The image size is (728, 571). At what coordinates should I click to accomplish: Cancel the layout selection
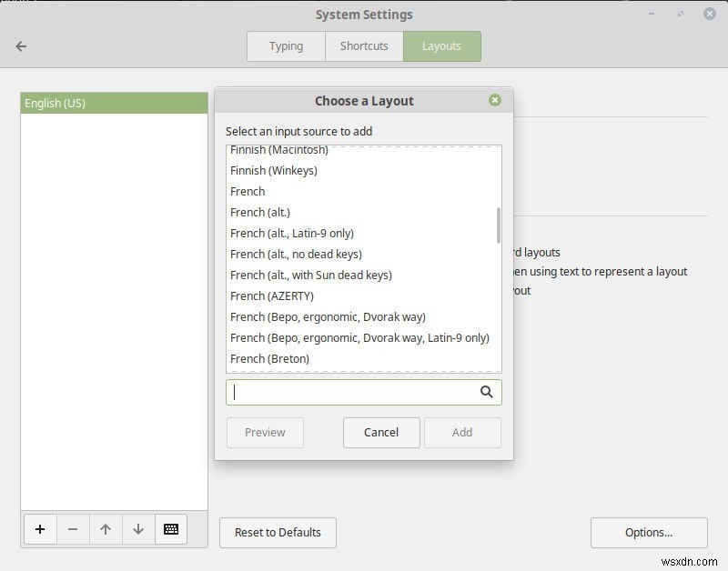pyautogui.click(x=381, y=433)
